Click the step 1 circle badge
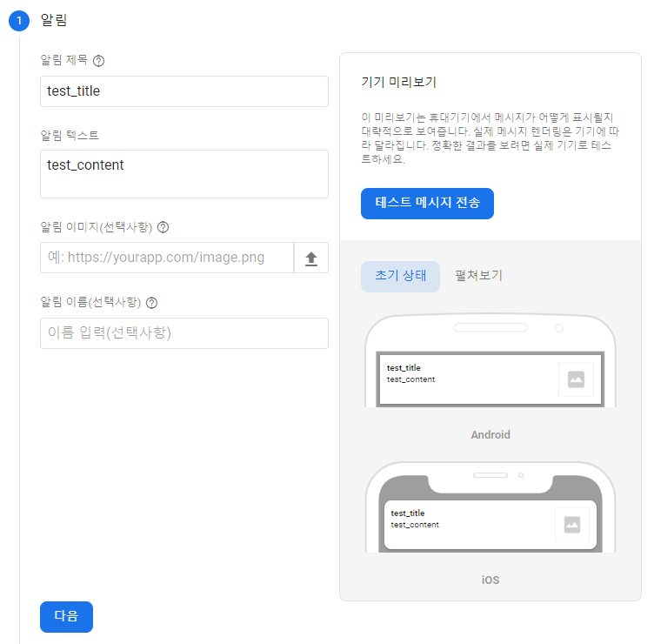 tap(19, 20)
